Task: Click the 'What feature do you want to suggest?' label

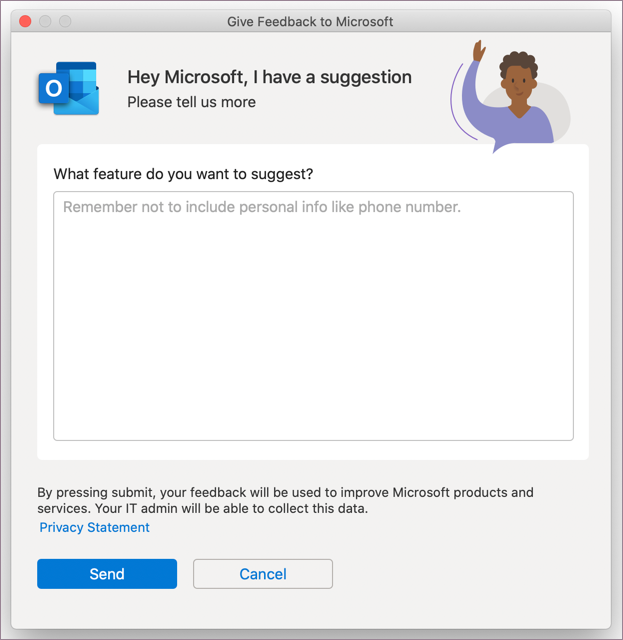Action: point(183,174)
